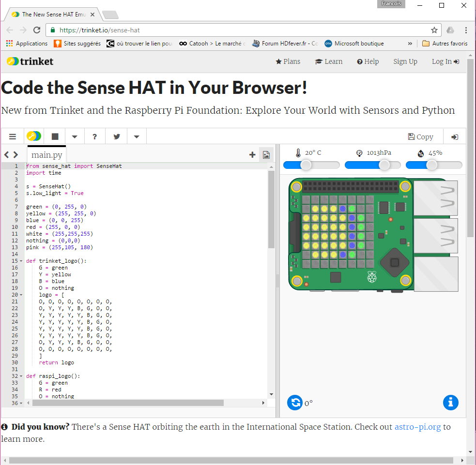The width and height of the screenshot is (476, 465).
Task: Reload the browser page
Action: pos(37,30)
